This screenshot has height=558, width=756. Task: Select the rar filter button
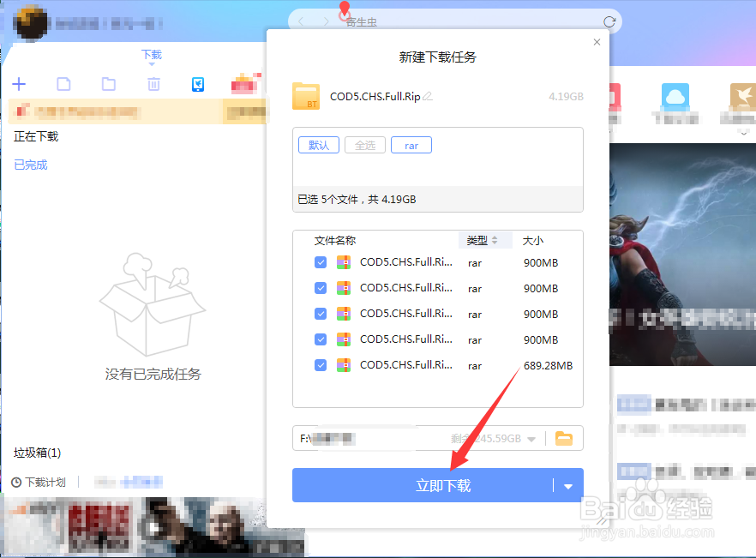(411, 145)
